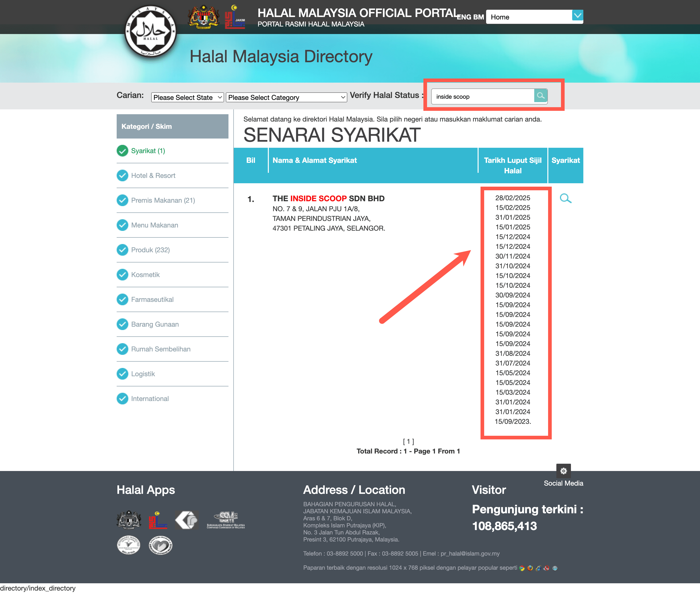Click the round Halal Malaysia logo
Screen dimensions: 700x593
151,31
